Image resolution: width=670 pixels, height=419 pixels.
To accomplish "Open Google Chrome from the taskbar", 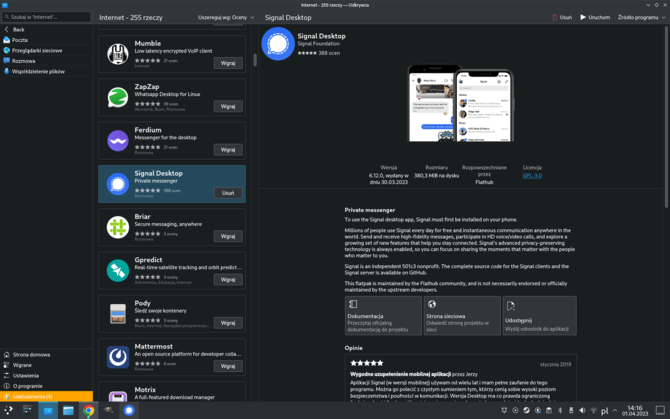I will click(88, 410).
